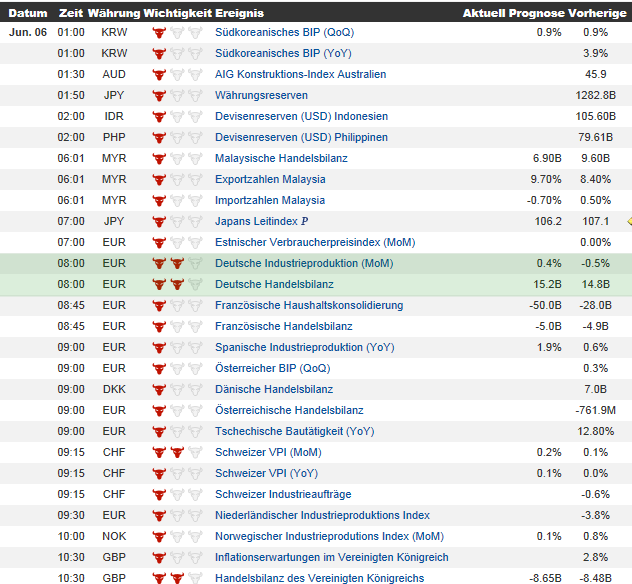The height and width of the screenshot is (584, 632).
Task: Click red bull icon in Inflationserwartungen row
Action: [x=159, y=557]
